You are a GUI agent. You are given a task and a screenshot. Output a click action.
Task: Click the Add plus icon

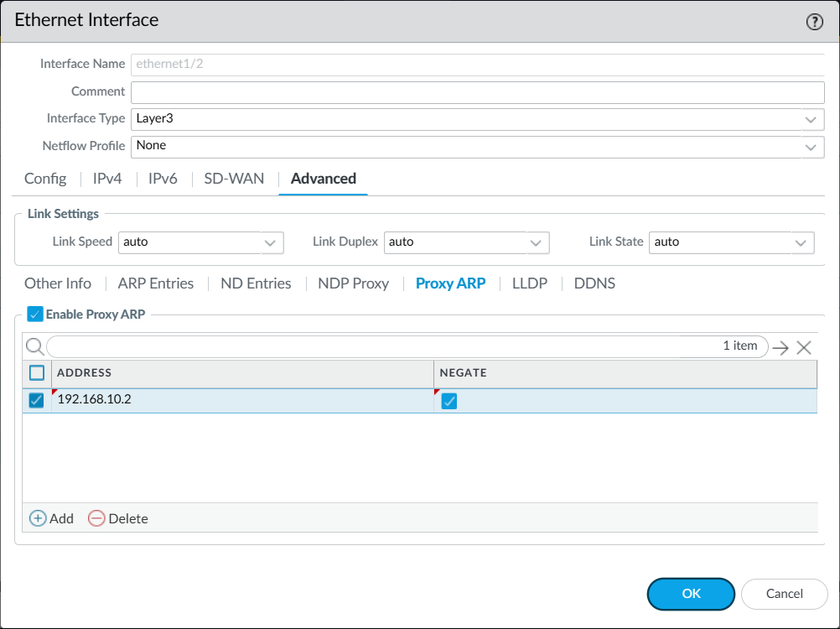tap(38, 518)
